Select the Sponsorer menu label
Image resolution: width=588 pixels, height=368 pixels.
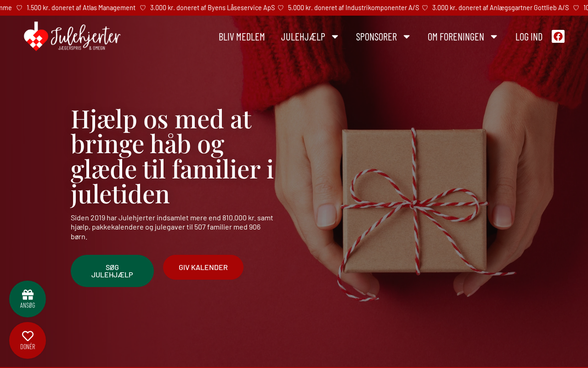pos(376,37)
